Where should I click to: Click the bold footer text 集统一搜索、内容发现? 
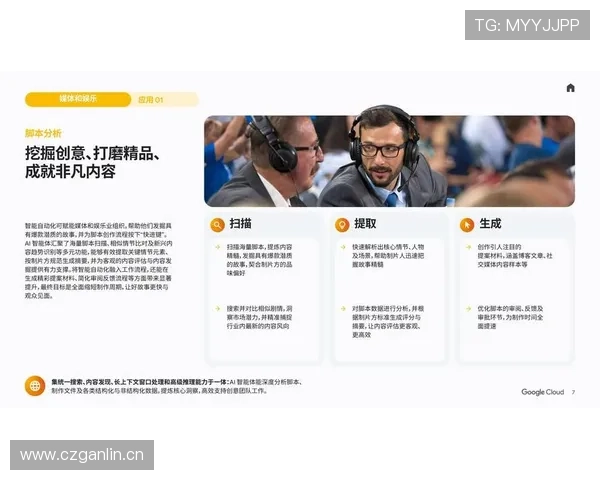[x=140, y=382]
